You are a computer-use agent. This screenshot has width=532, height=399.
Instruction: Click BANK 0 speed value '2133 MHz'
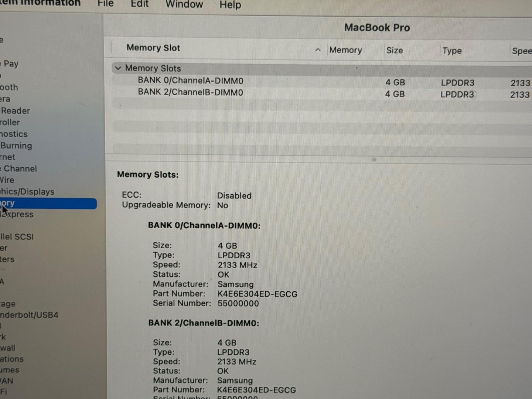click(x=237, y=265)
